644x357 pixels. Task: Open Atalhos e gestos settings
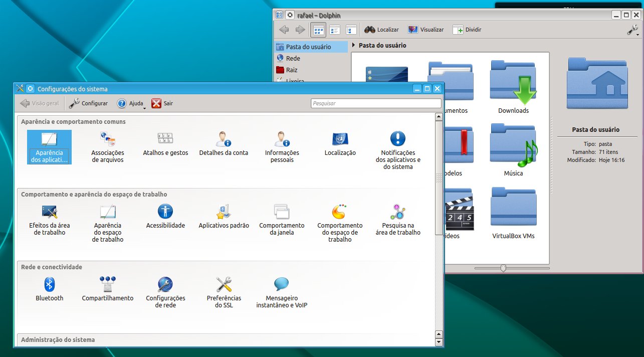click(x=165, y=144)
